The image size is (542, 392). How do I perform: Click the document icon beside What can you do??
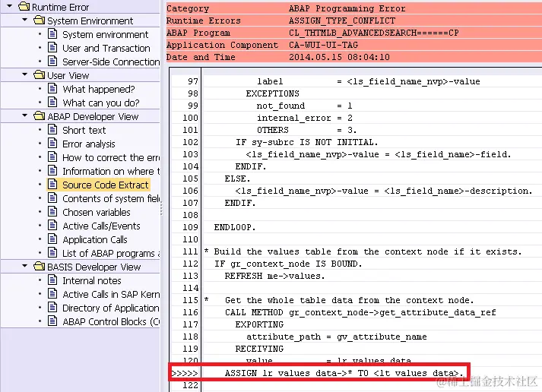pos(52,103)
